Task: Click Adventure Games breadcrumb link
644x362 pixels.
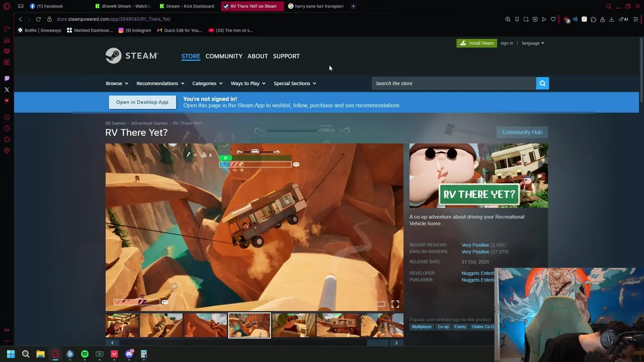Action: pos(149,123)
